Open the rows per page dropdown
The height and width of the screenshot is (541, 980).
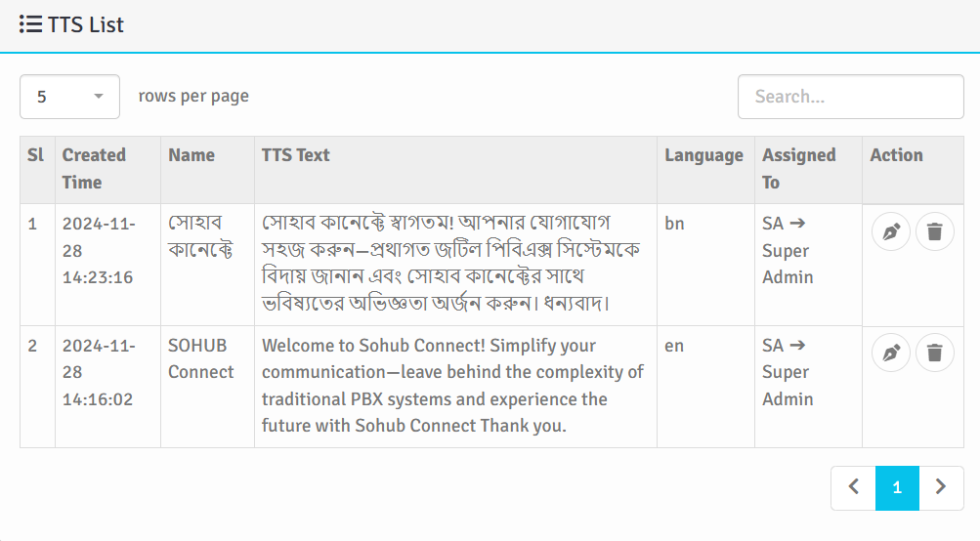coord(69,97)
